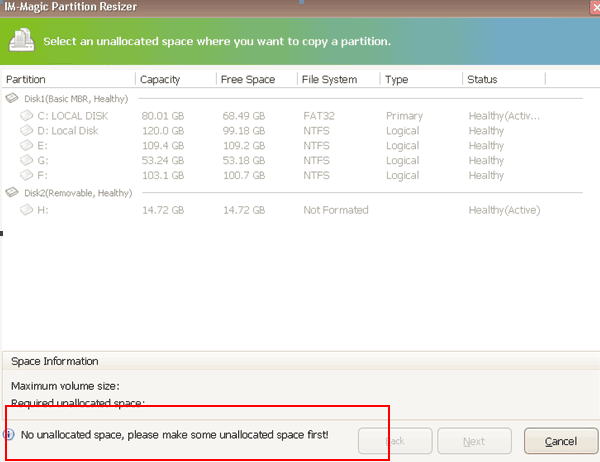Screen dimensions: 600x462
Task: Click the Primary type cell
Action: pos(404,116)
